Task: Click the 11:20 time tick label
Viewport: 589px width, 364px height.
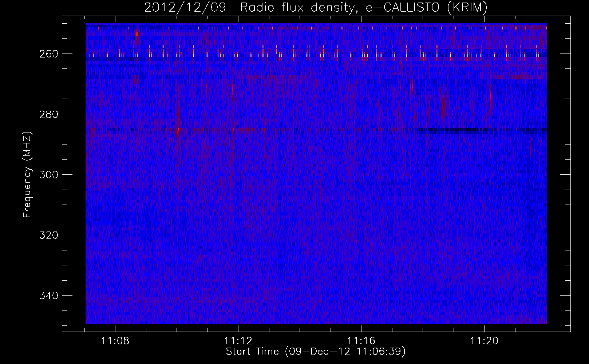Action: click(x=484, y=341)
